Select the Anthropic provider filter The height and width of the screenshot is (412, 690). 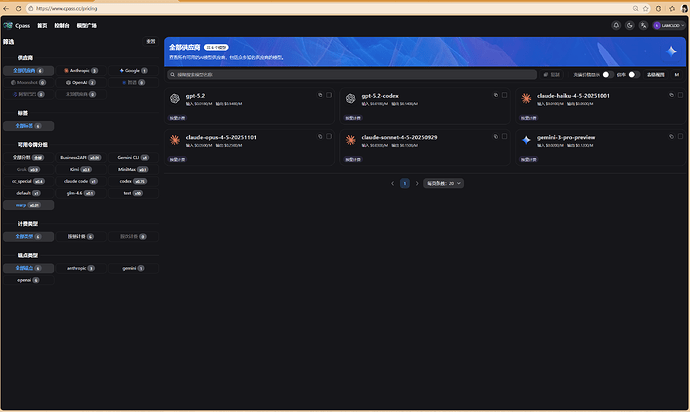[x=81, y=70]
